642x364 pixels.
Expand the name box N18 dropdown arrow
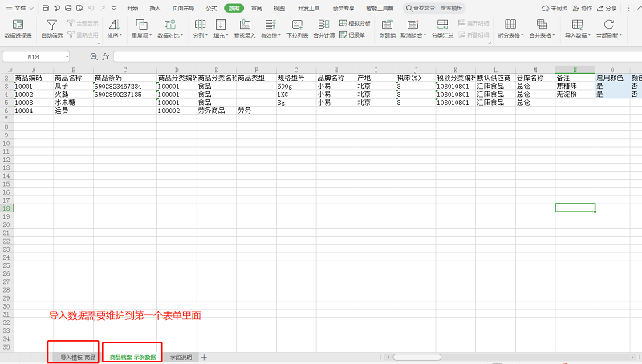tap(67, 57)
